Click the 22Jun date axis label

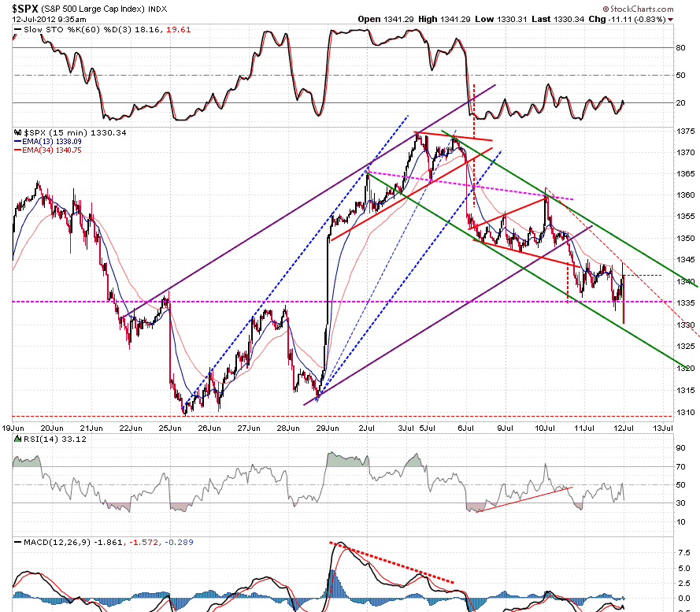[131, 428]
